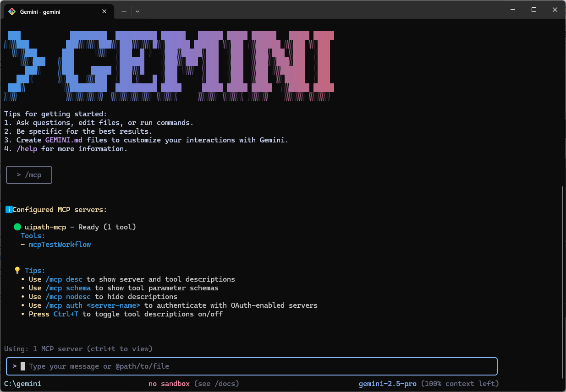Click the '/help' command text
The image size is (566, 392).
click(27, 149)
